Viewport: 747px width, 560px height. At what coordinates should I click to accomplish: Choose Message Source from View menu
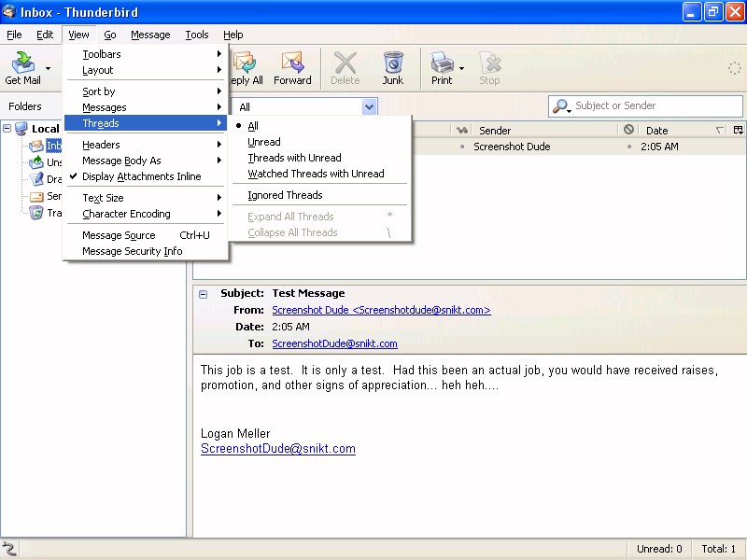point(147,235)
